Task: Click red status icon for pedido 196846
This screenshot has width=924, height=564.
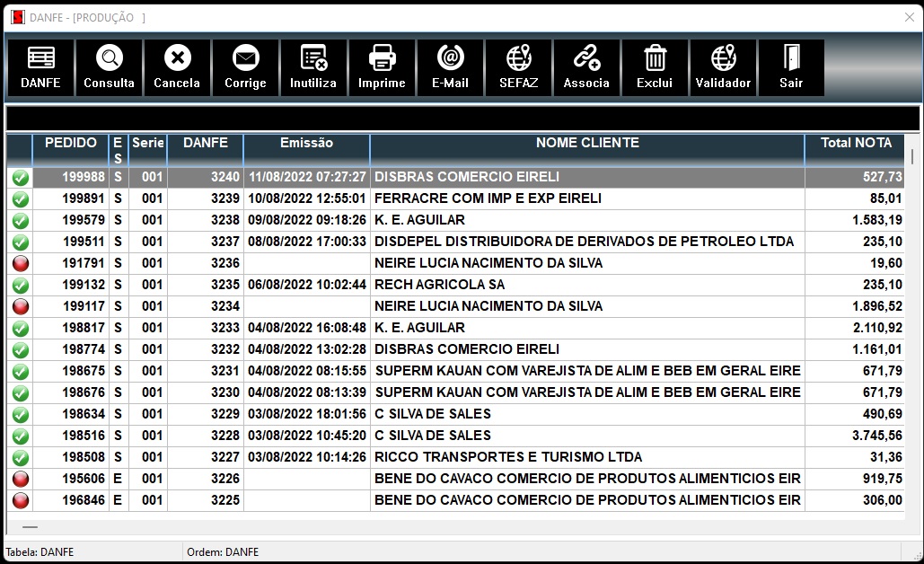Action: point(21,500)
